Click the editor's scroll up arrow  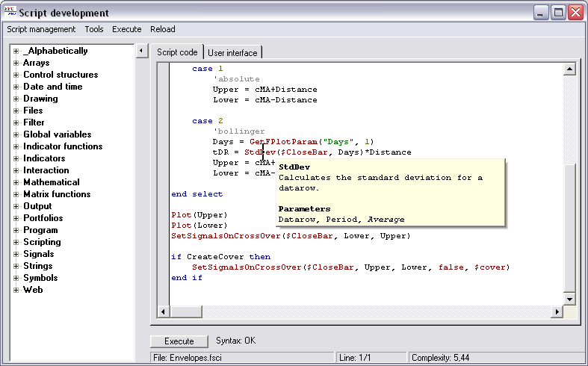569,69
